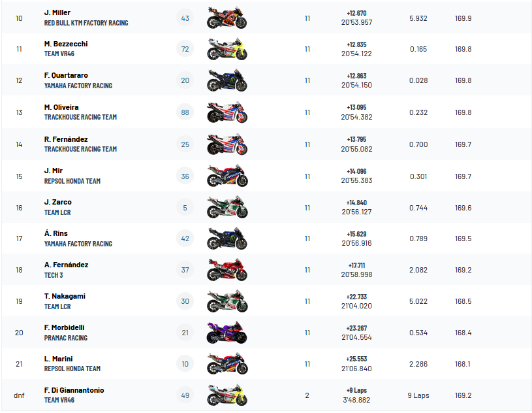Select rider R. Fernández

coord(66,139)
